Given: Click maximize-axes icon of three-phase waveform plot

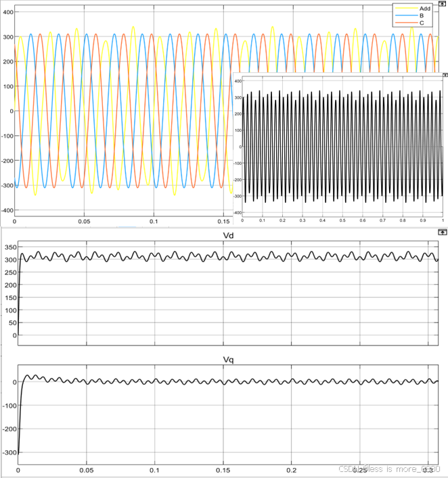Looking at the screenshot, I should 442,3.
